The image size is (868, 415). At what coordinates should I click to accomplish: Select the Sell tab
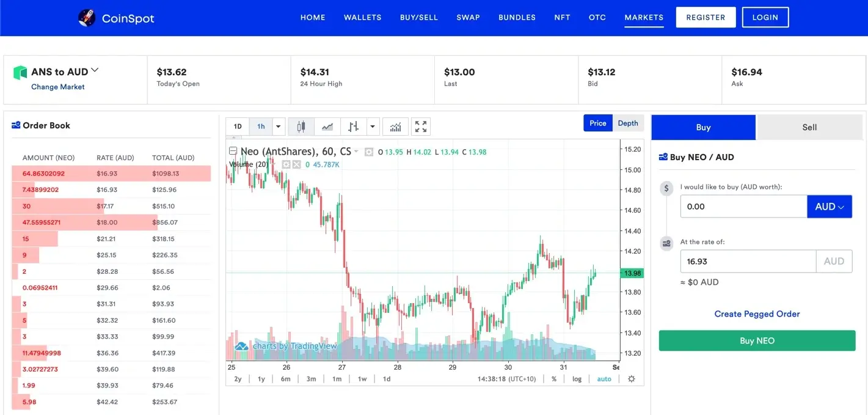point(809,127)
